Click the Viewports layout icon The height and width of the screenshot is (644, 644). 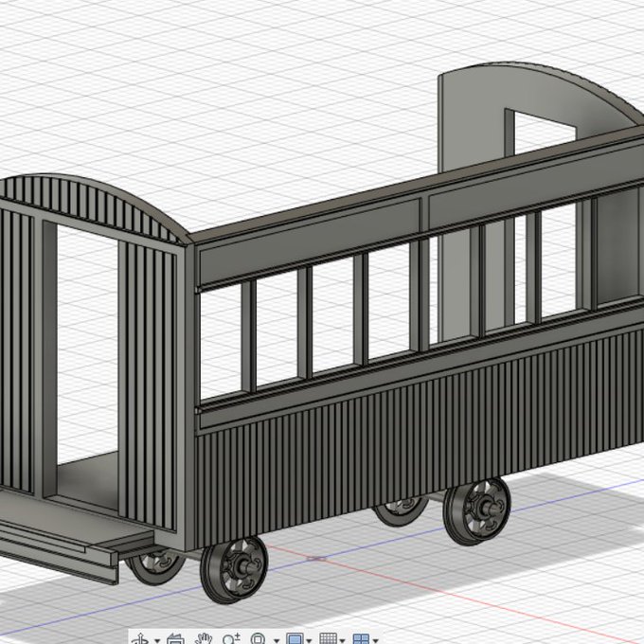tap(361, 639)
